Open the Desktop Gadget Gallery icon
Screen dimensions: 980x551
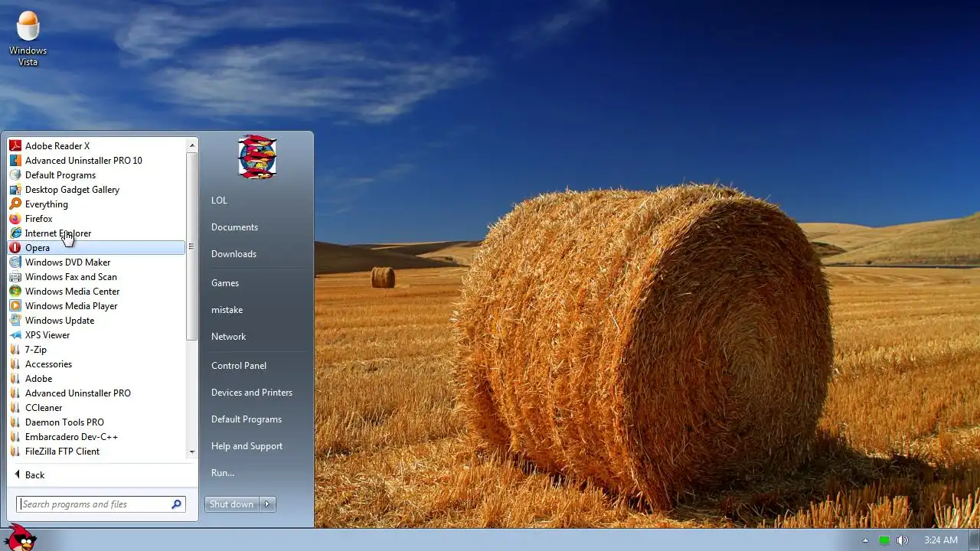coord(15,189)
